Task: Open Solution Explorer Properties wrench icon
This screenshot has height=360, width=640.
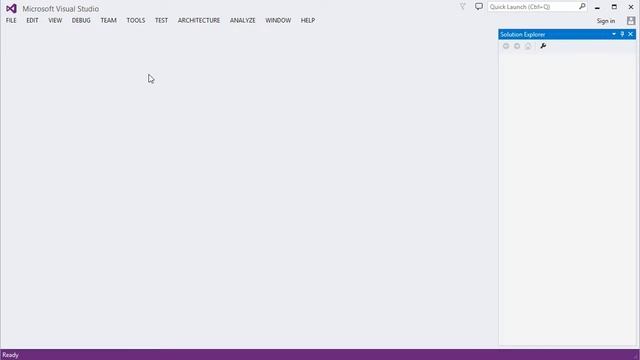Action: point(543,46)
